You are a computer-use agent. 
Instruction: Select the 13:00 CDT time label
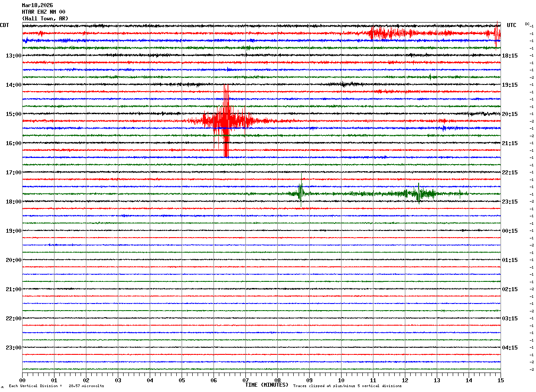pyautogui.click(x=13, y=55)
